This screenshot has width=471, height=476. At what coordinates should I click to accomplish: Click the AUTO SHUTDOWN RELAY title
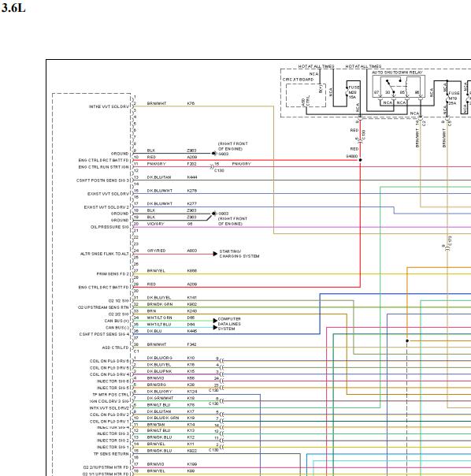[397, 73]
